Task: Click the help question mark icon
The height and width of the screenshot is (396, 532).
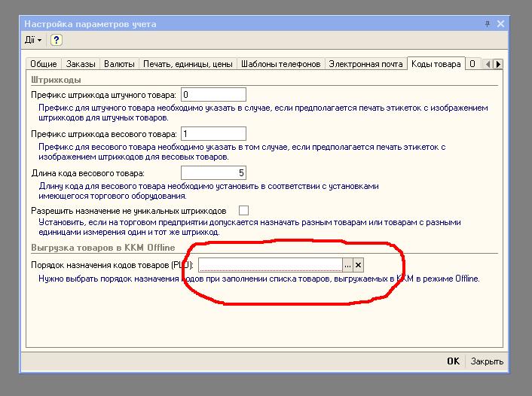Action: coord(56,40)
